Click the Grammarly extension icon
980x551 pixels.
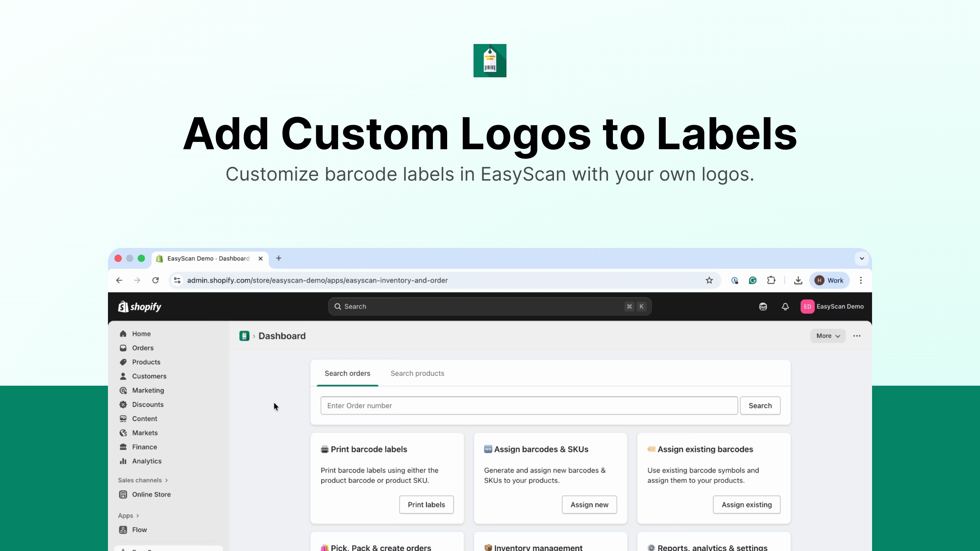click(753, 280)
